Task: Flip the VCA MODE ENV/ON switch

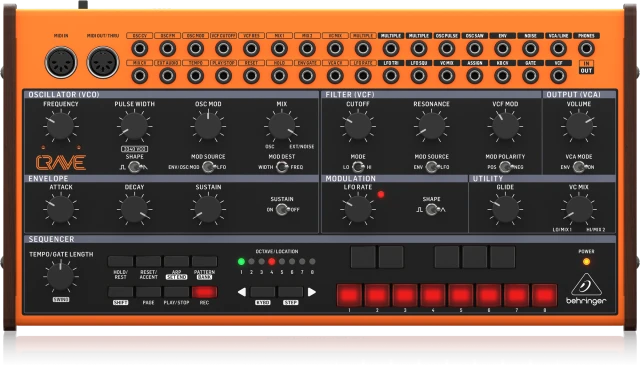Action: 579,167
